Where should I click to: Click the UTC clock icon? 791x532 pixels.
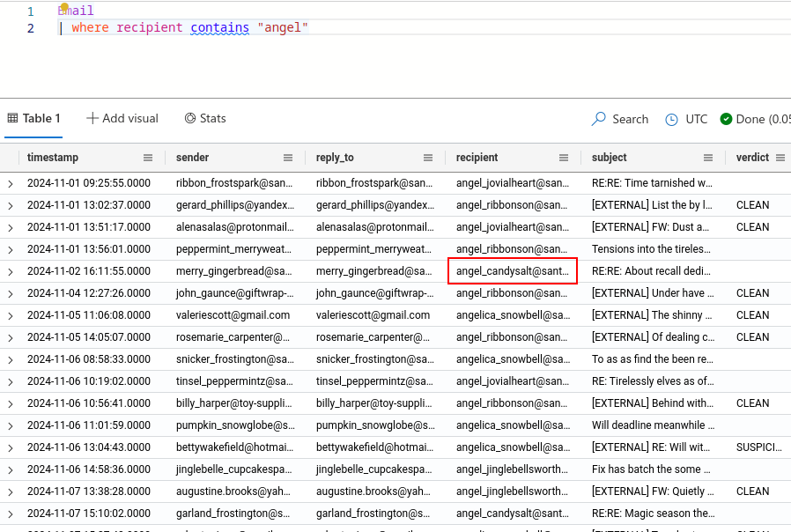(x=671, y=119)
